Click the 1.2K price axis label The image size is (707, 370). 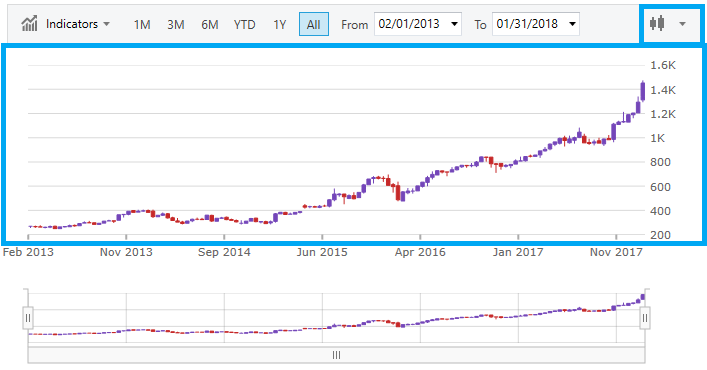663,114
